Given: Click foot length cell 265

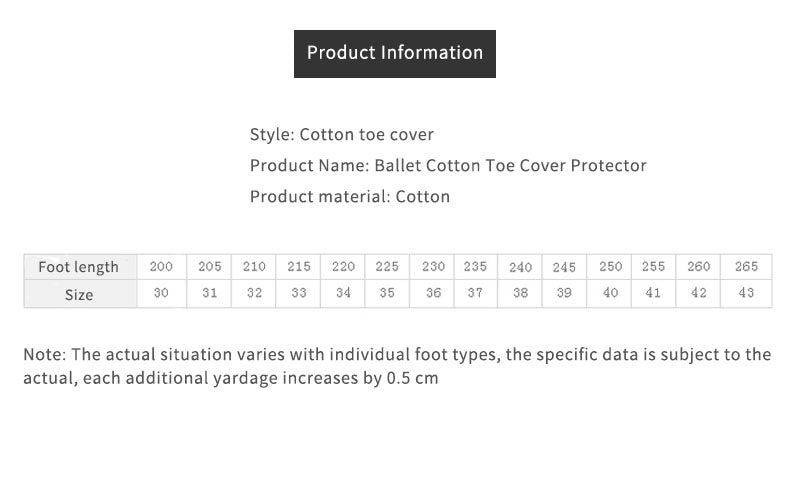Looking at the screenshot, I should [746, 267].
